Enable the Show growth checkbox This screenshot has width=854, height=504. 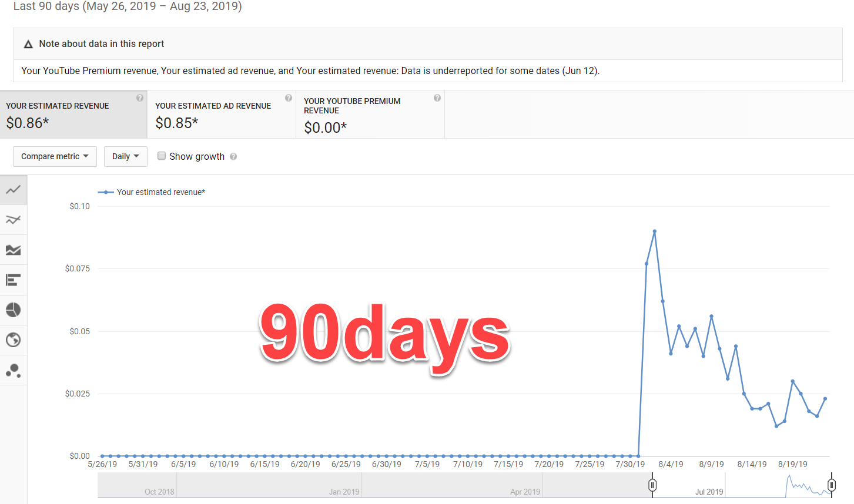coord(162,156)
